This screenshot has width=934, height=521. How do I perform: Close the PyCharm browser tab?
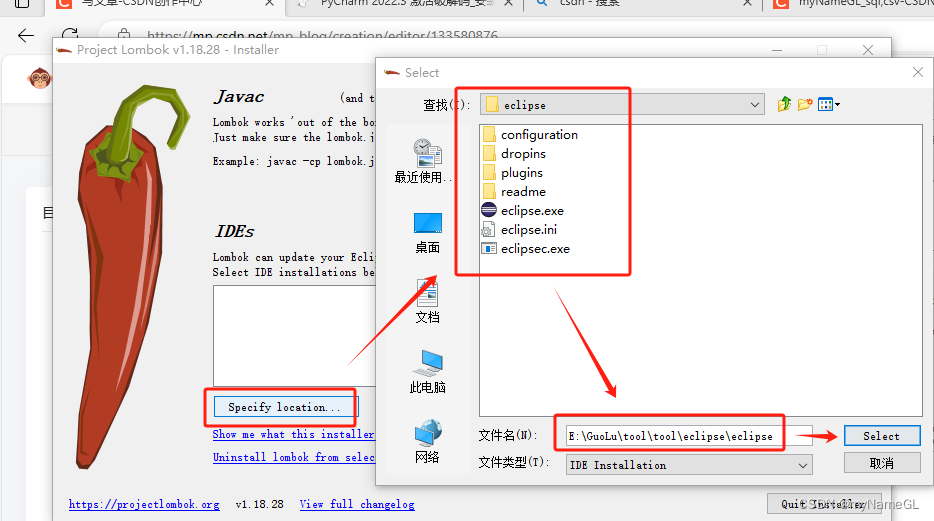pyautogui.click(x=508, y=3)
